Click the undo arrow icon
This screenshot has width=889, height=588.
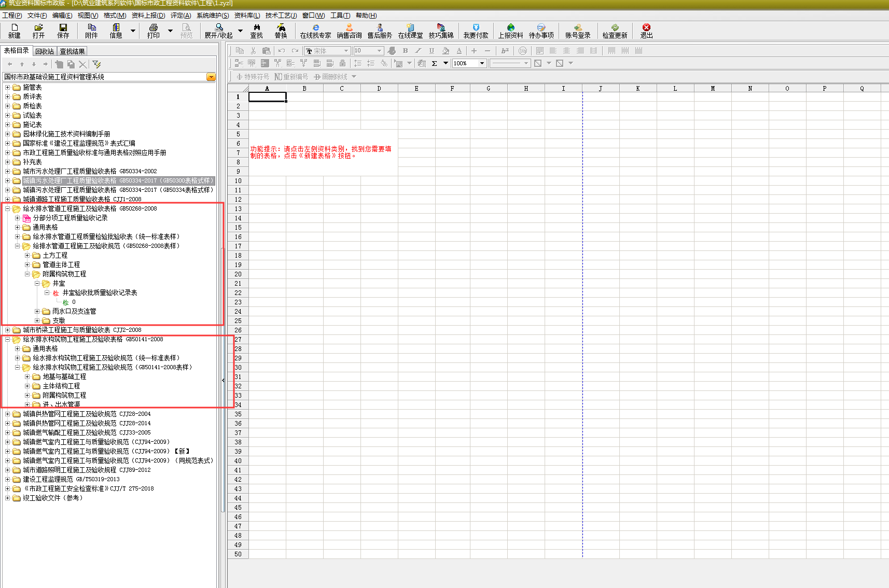[282, 50]
